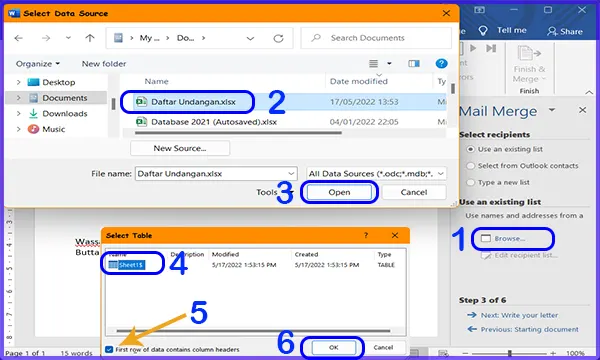The width and height of the screenshot is (600, 360).
Task: Expand the Documents tree node
Action: tap(18, 98)
